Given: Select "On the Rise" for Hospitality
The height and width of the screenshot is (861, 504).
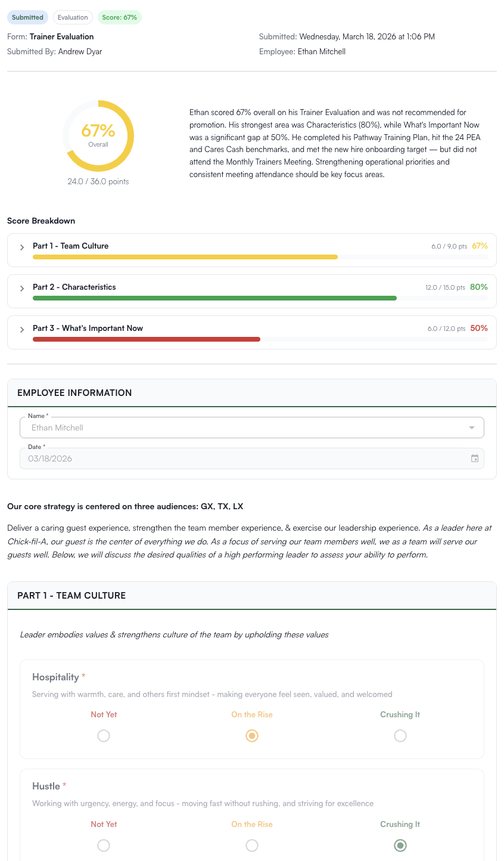Looking at the screenshot, I should click(x=251, y=736).
